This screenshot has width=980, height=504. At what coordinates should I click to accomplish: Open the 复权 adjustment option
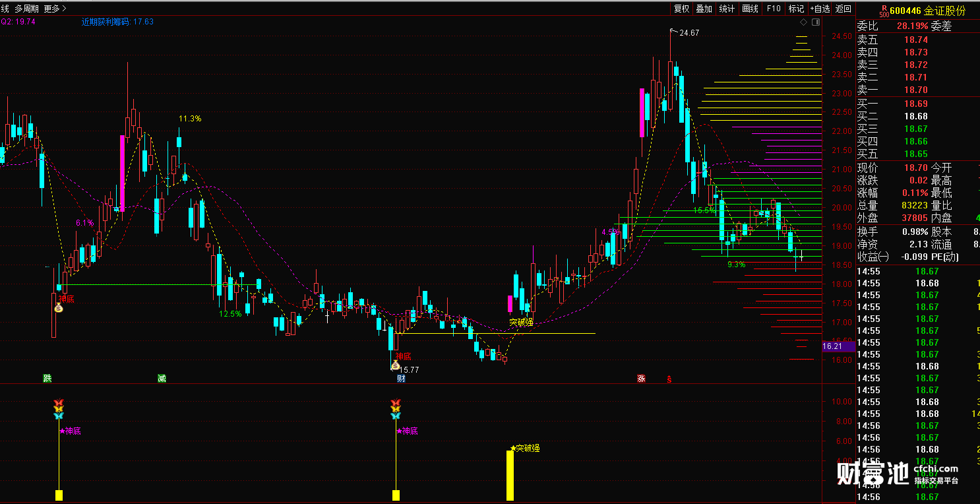(x=681, y=9)
